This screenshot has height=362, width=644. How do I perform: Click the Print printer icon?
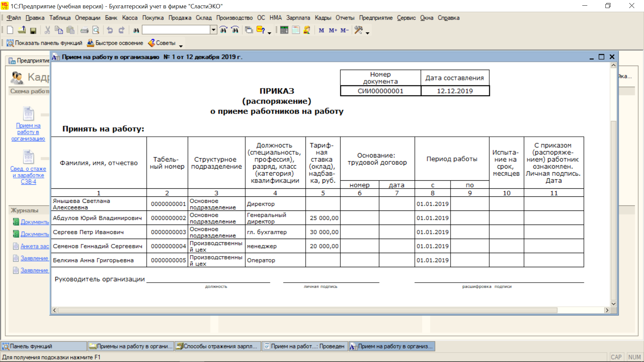(x=84, y=31)
